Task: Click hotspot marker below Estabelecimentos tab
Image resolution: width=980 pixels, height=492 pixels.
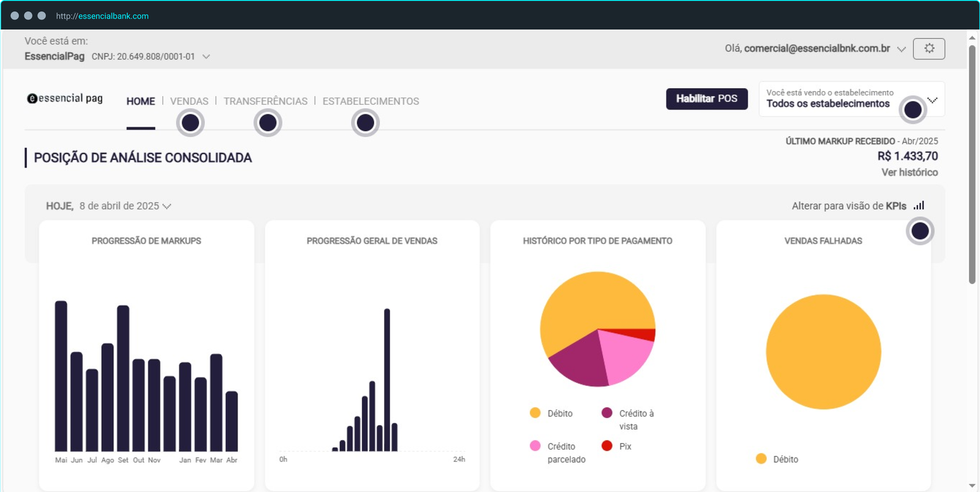Action: click(x=366, y=123)
